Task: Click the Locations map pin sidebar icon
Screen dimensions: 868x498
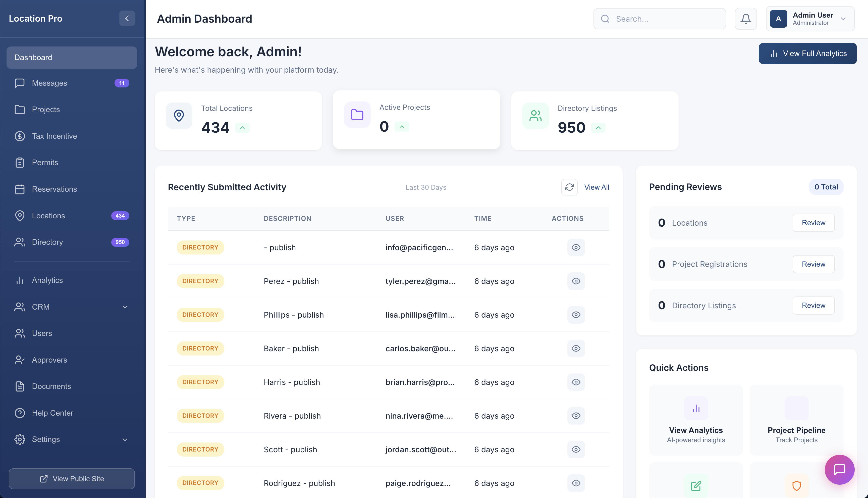Action: 20,216
